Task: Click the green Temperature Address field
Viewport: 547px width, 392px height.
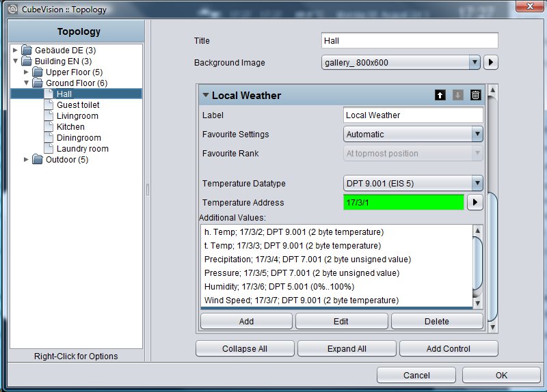Action: tap(403, 202)
